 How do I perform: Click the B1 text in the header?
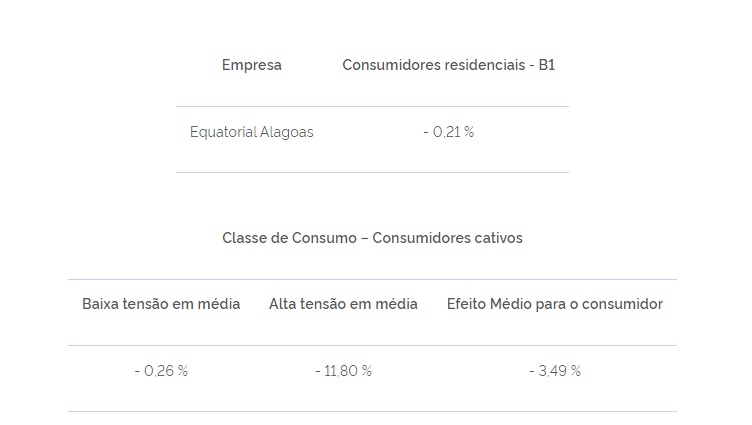[x=546, y=65]
